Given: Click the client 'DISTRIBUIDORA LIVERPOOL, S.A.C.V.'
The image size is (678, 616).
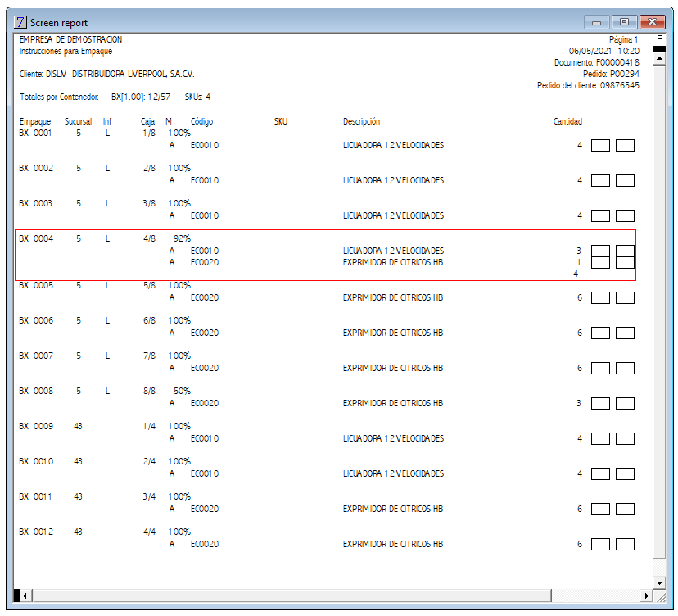Looking at the screenshot, I should [x=133, y=75].
